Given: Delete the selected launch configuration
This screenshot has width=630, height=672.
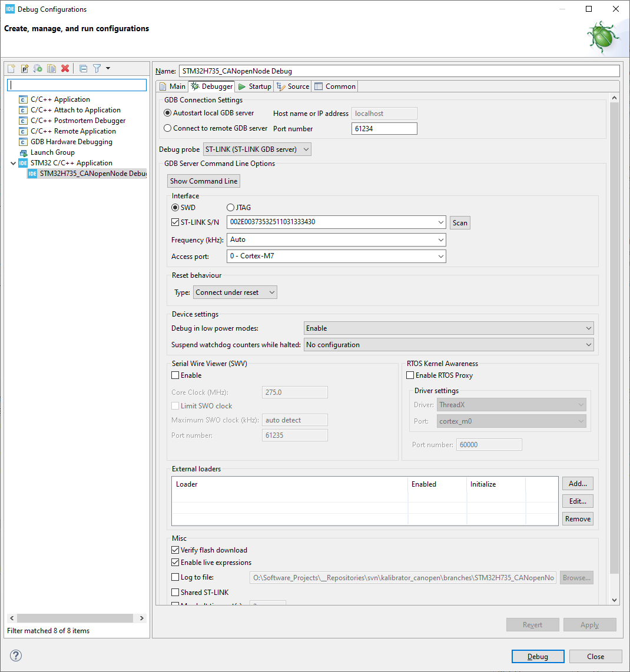Looking at the screenshot, I should coord(65,68).
